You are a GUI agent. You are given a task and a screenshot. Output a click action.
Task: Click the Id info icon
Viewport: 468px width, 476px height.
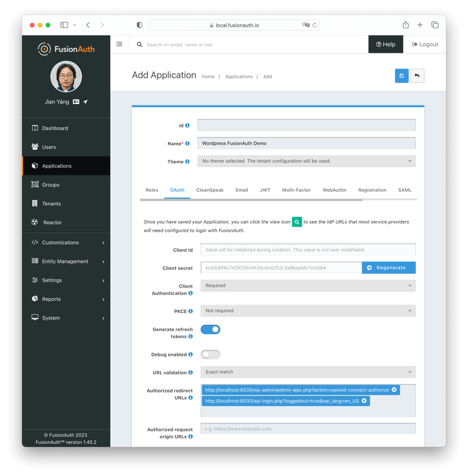point(187,126)
